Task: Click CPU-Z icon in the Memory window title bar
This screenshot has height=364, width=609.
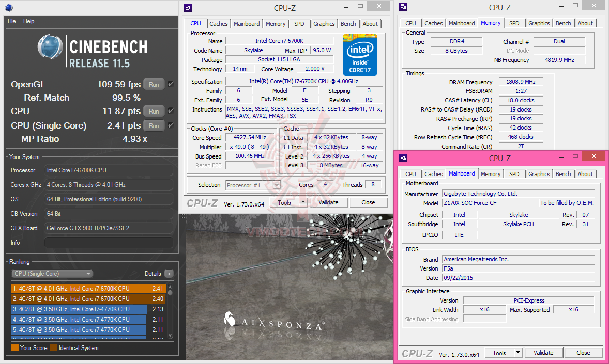Action: (403, 7)
